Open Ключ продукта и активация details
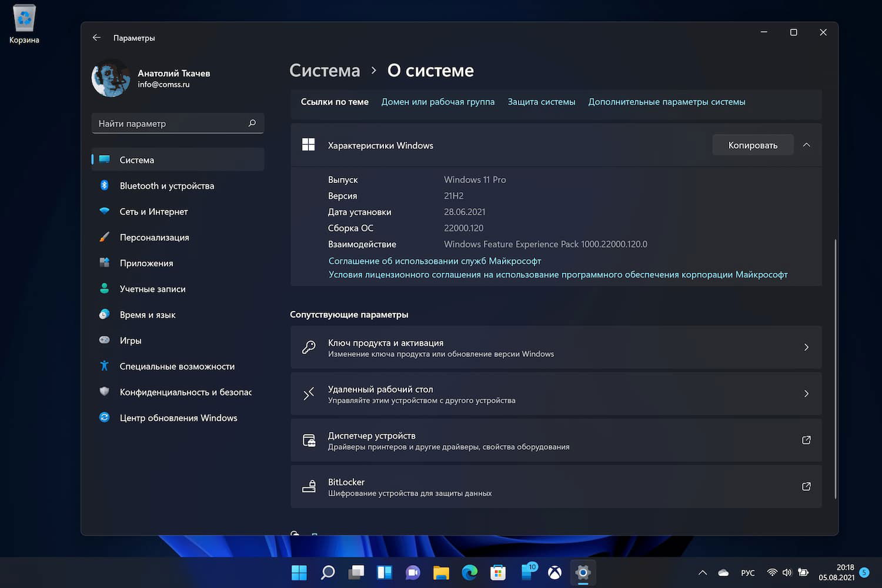The image size is (882, 588). 556,348
